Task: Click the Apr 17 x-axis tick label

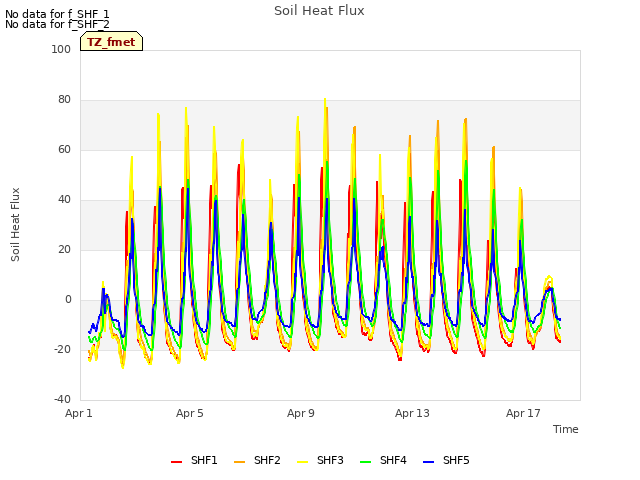Action: click(x=523, y=413)
